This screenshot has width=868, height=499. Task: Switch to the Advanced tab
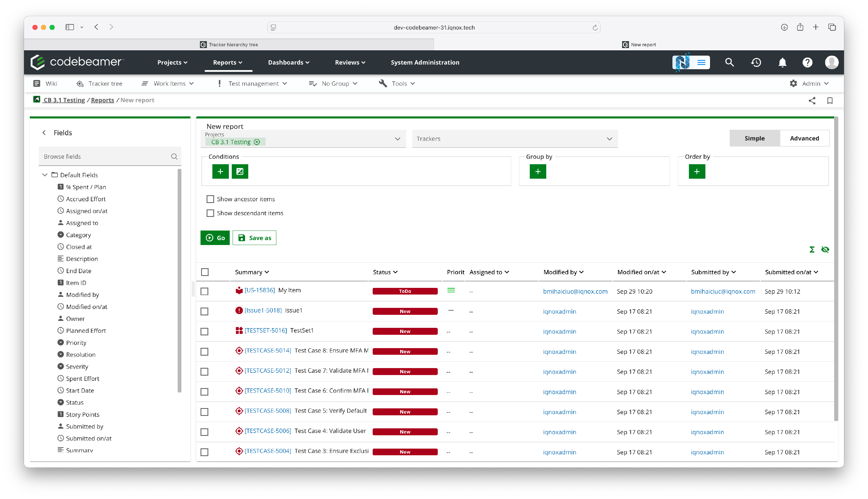(804, 138)
